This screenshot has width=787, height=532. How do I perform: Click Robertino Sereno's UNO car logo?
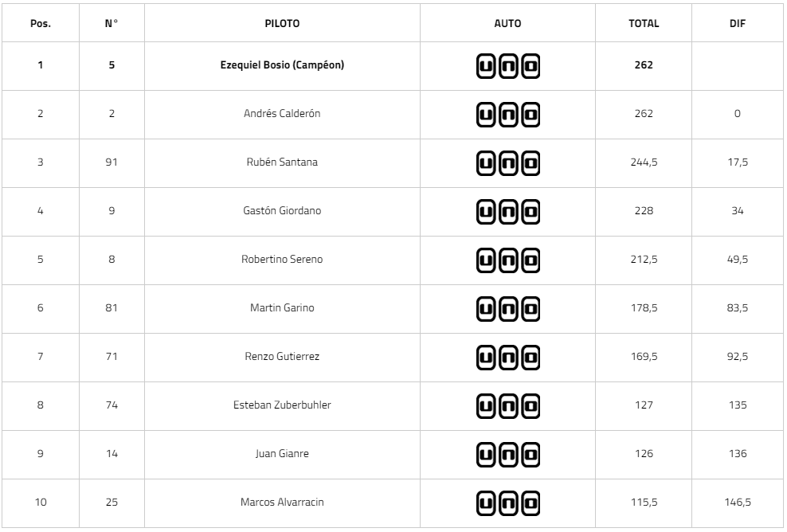[507, 260]
